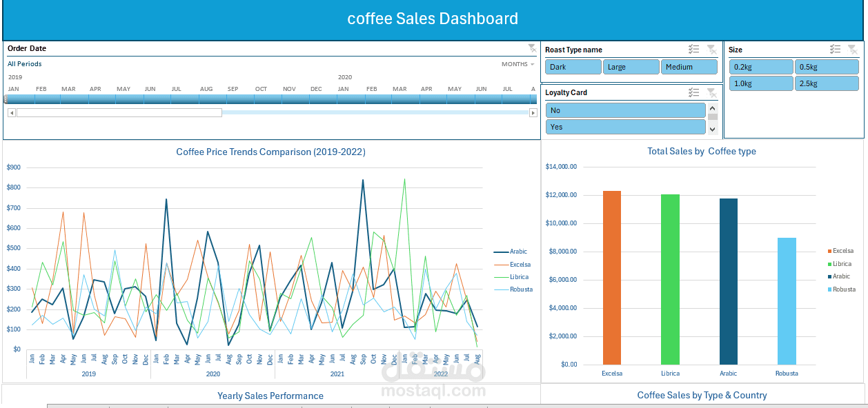
Task: Toggle multi-select on Loyalty Card slicer
Action: point(694,92)
